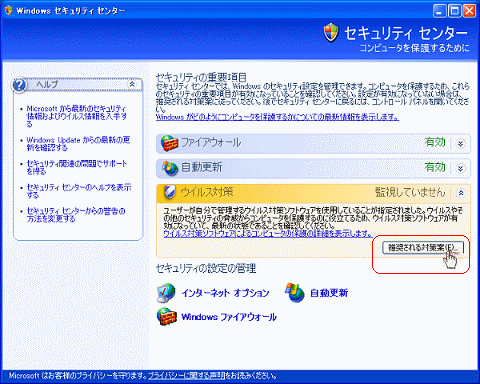The image size is (480, 384).
Task: Click the blue question mark help icon
Action: coord(19,85)
